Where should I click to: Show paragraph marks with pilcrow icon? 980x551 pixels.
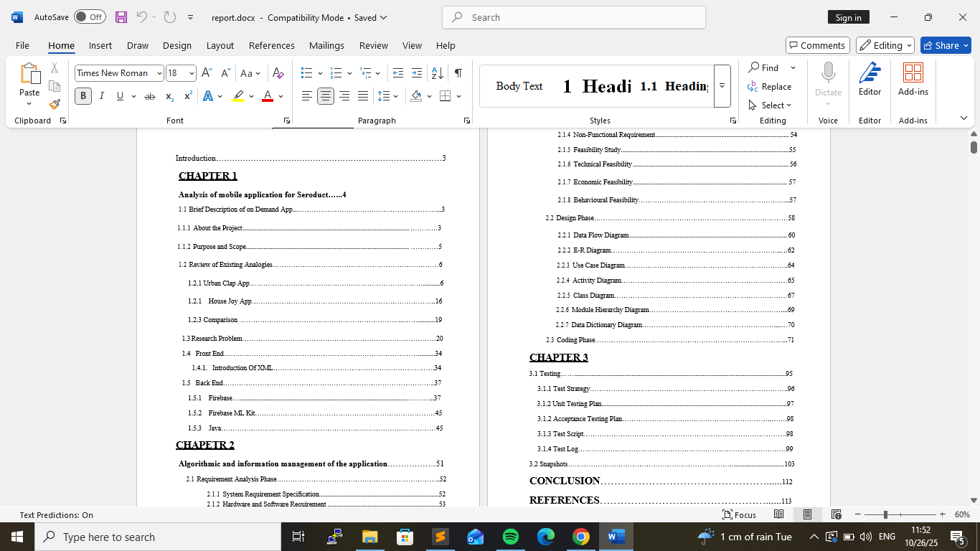click(x=458, y=73)
